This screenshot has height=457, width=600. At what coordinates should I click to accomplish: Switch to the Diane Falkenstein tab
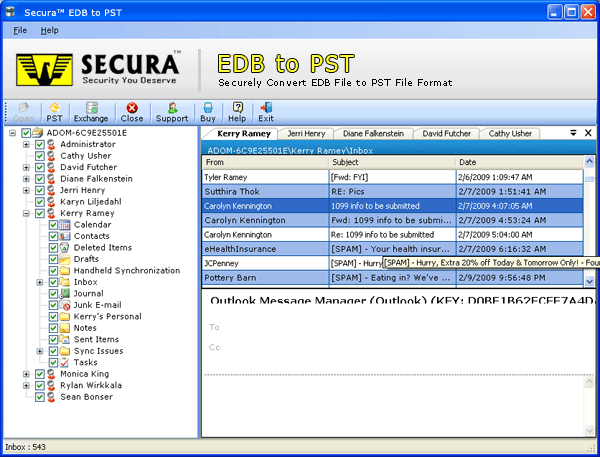point(373,134)
